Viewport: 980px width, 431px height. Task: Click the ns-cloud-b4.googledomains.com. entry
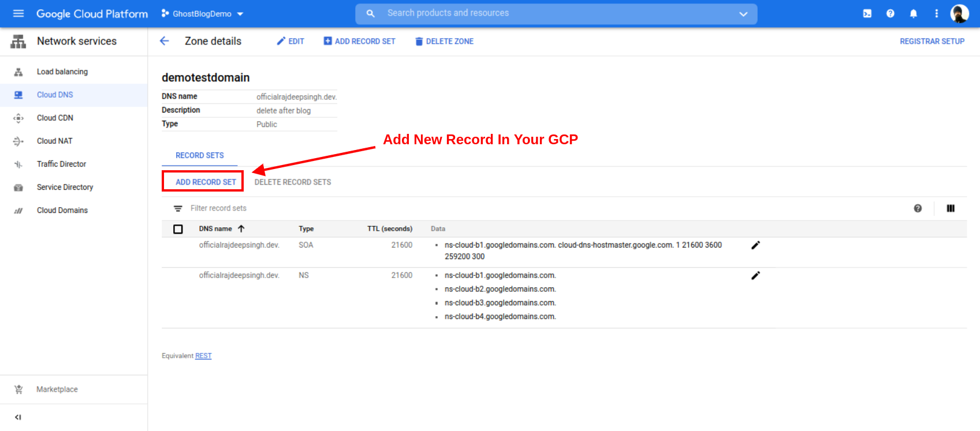tap(500, 317)
